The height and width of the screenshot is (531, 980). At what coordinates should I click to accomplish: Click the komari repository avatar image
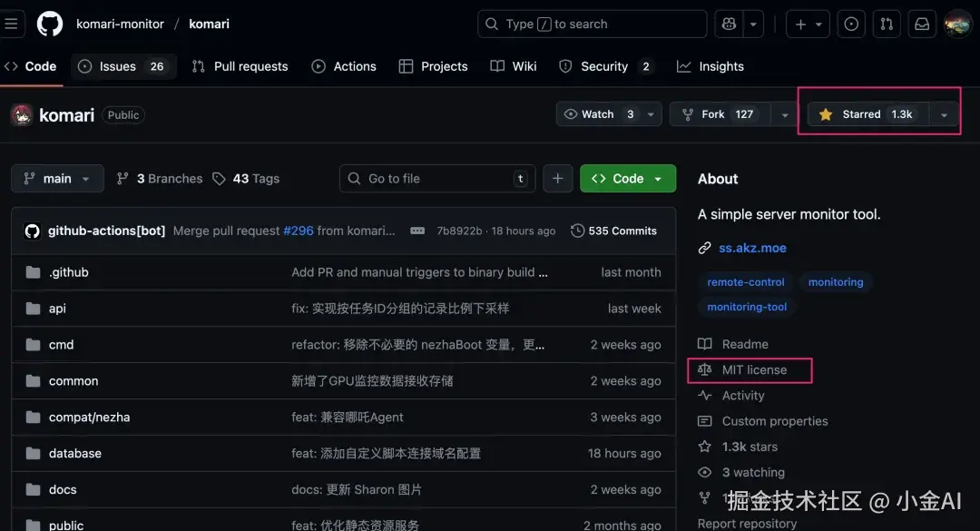click(22, 115)
